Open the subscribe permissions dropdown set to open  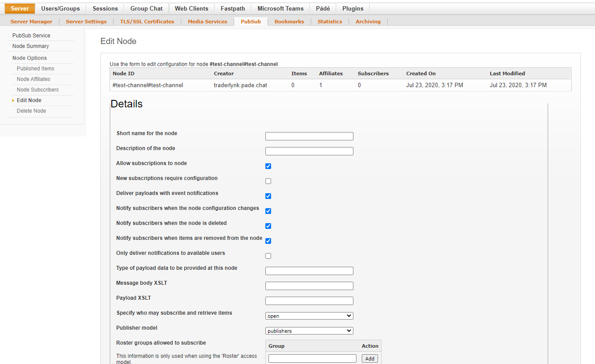pyautogui.click(x=309, y=316)
